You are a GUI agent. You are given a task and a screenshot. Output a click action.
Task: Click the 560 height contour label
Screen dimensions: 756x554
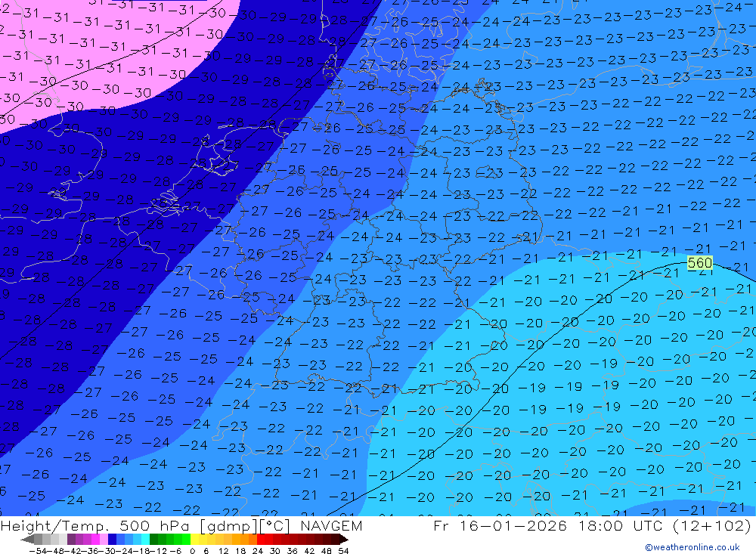pyautogui.click(x=699, y=263)
